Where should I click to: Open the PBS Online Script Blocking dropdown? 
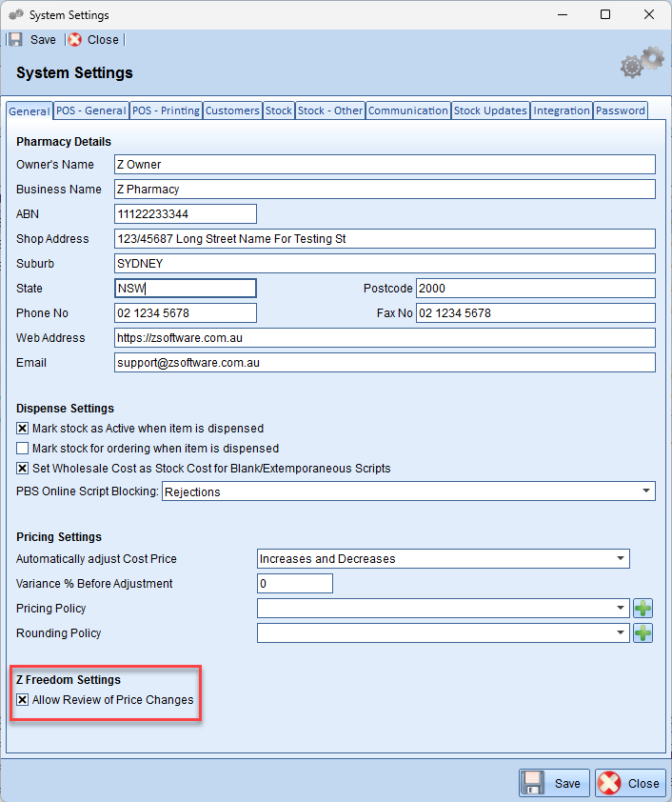pyautogui.click(x=646, y=491)
